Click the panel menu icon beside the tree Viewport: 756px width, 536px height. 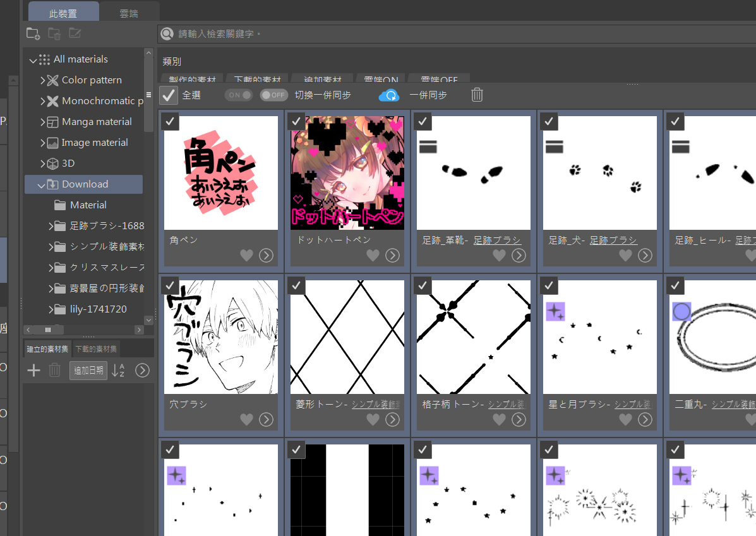(148, 95)
